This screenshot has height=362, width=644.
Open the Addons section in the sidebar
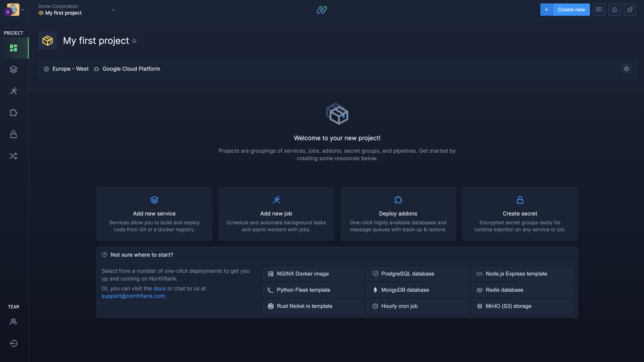(x=13, y=113)
